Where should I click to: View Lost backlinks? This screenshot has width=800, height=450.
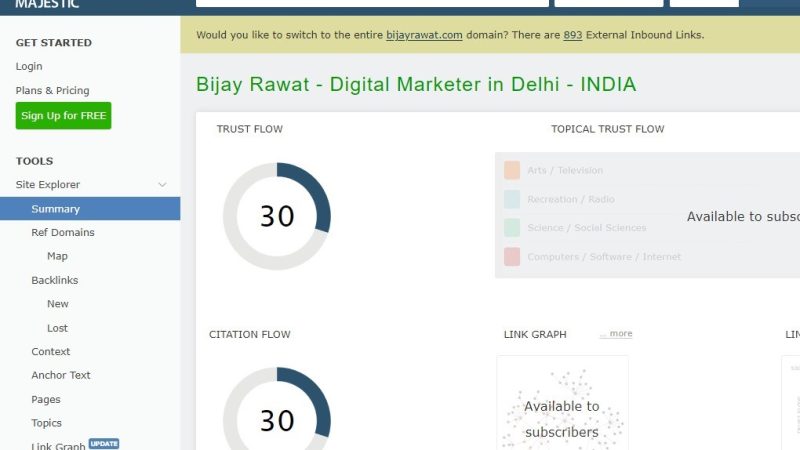(x=57, y=328)
